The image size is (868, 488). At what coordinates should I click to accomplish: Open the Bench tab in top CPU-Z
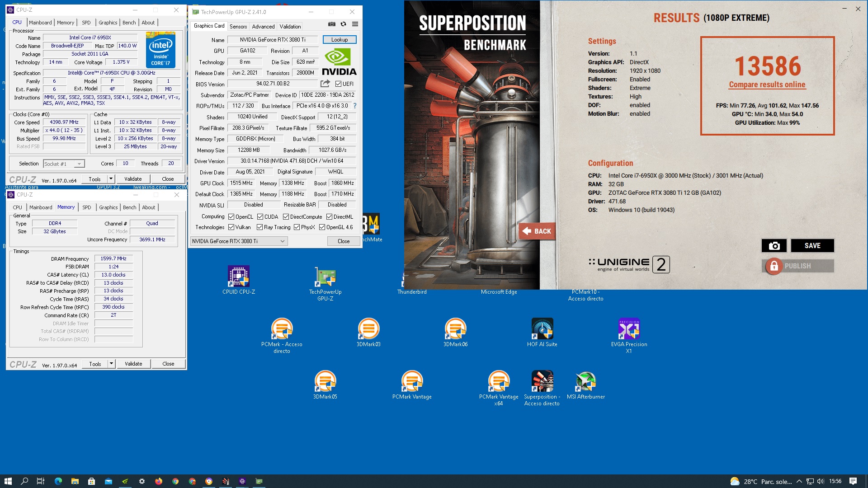point(129,23)
